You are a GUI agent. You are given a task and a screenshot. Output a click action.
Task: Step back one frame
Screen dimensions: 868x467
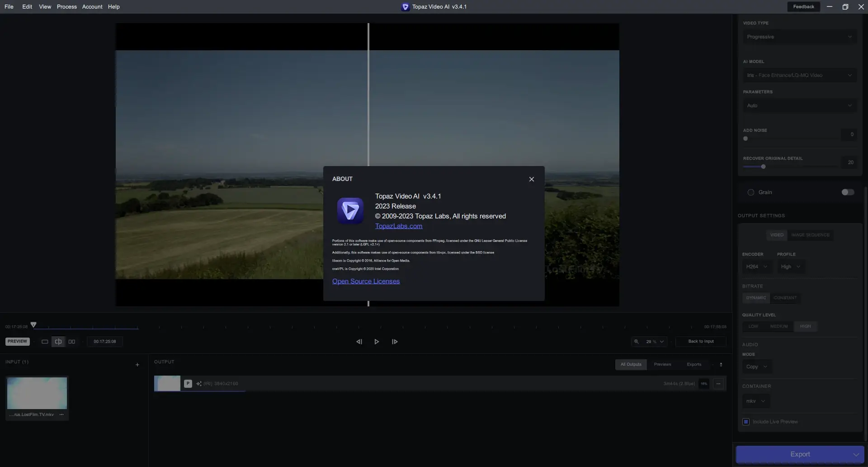[359, 342]
